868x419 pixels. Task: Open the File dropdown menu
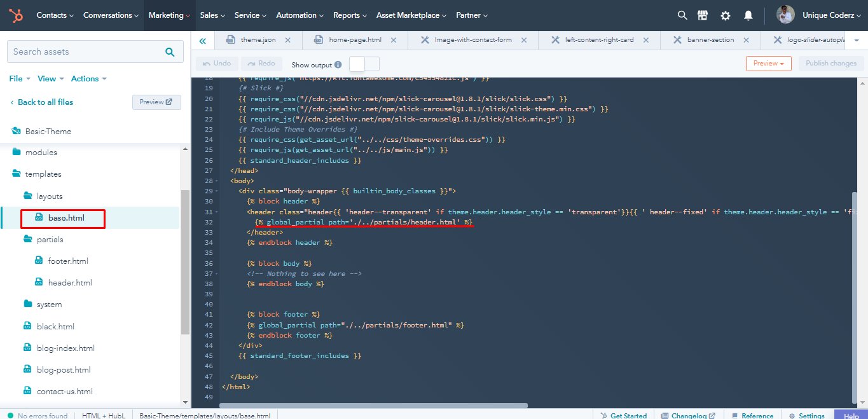(20, 79)
